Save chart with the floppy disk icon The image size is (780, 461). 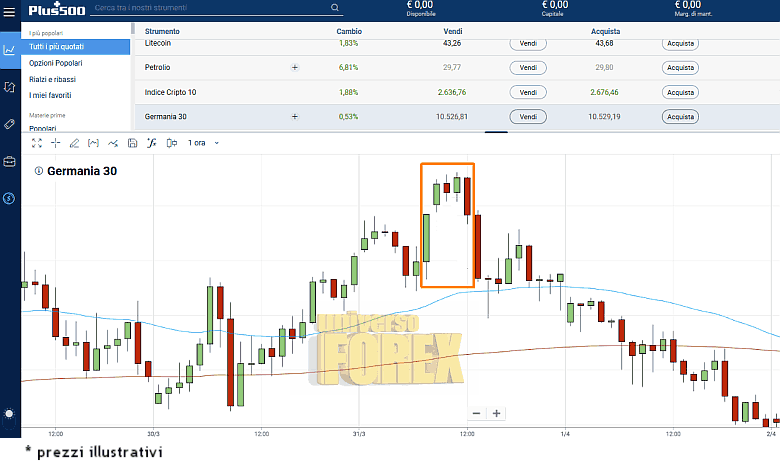[x=132, y=143]
